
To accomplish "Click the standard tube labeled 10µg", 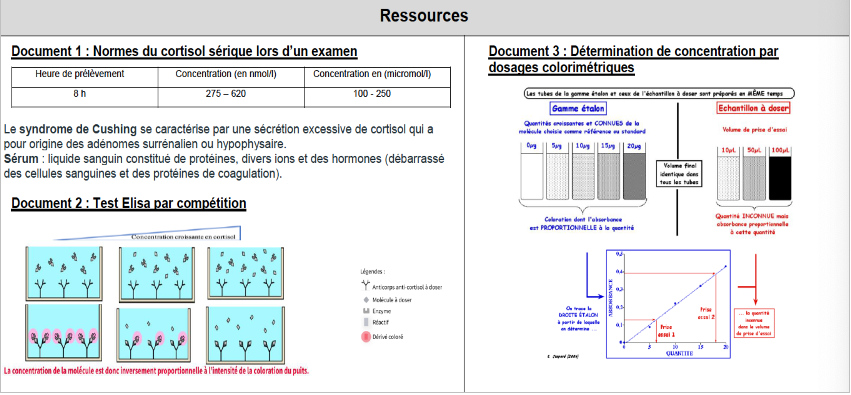I will [582, 171].
